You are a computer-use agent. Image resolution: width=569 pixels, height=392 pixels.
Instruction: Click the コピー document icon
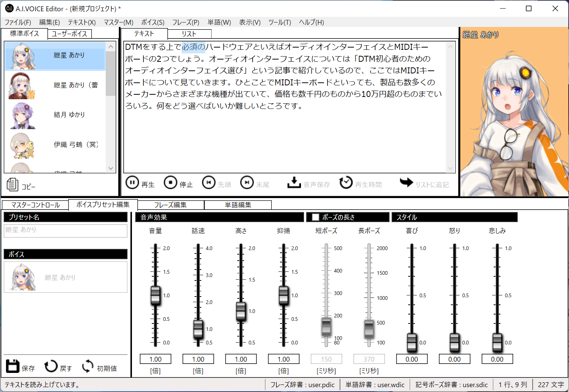[12, 184]
